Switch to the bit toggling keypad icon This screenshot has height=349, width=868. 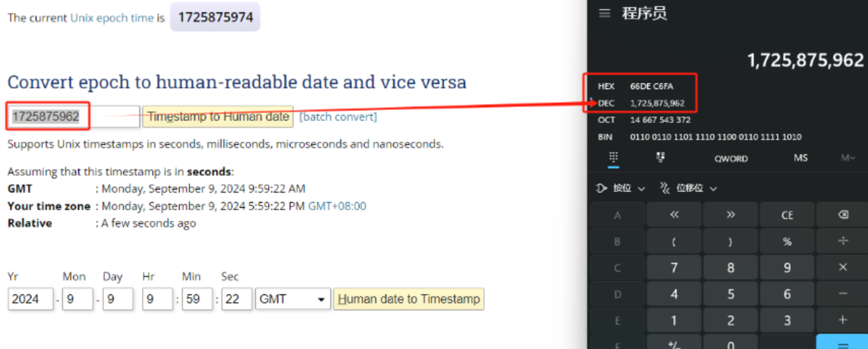[x=661, y=158]
